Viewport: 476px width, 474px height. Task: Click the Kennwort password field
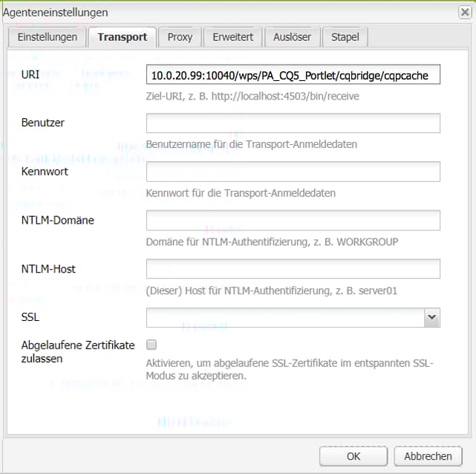(293, 172)
